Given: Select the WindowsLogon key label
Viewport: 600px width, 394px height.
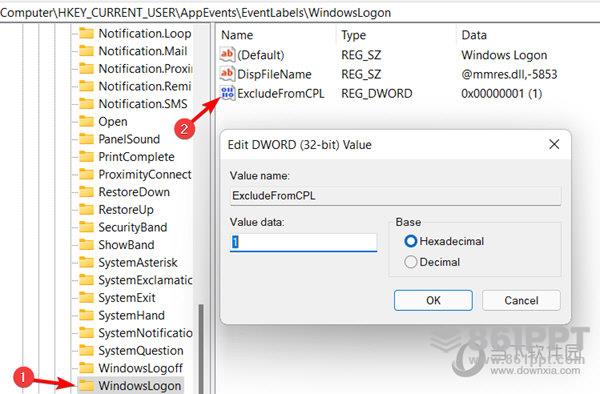Looking at the screenshot, I should pyautogui.click(x=139, y=386).
